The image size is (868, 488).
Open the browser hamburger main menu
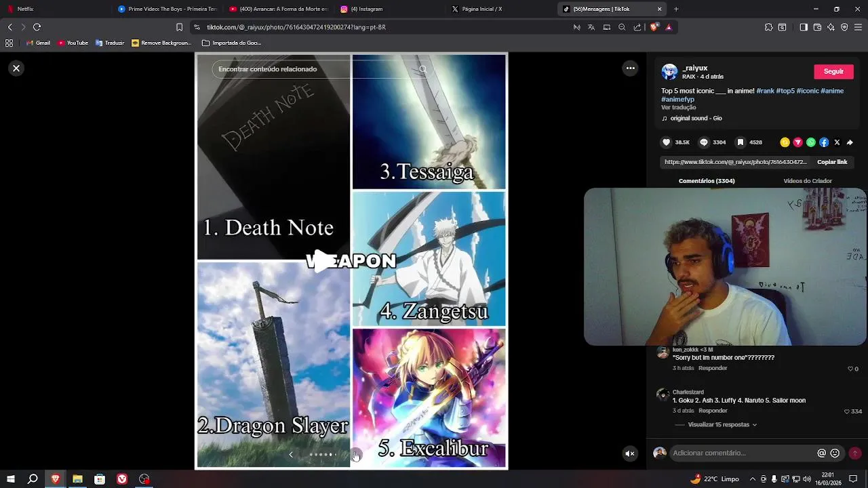click(858, 27)
